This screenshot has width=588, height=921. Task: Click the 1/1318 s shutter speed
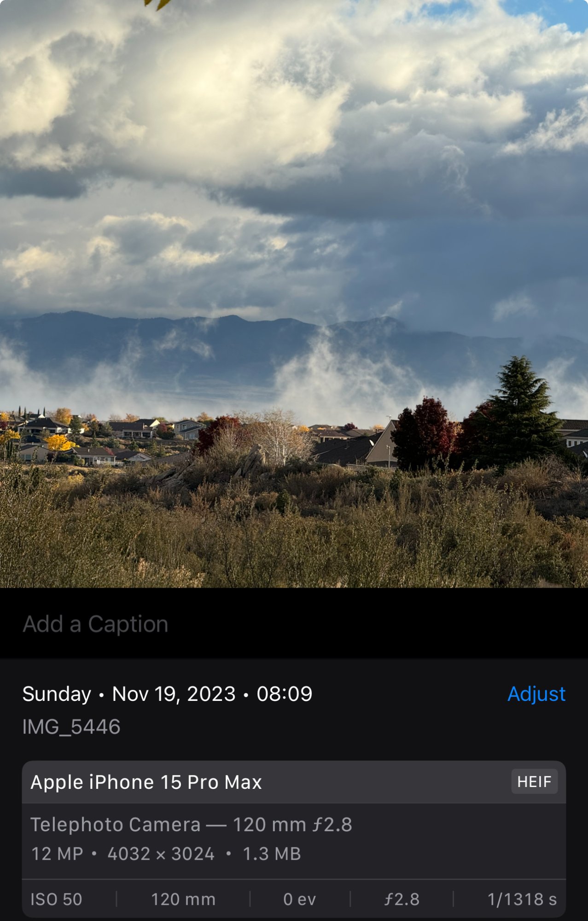tap(522, 899)
